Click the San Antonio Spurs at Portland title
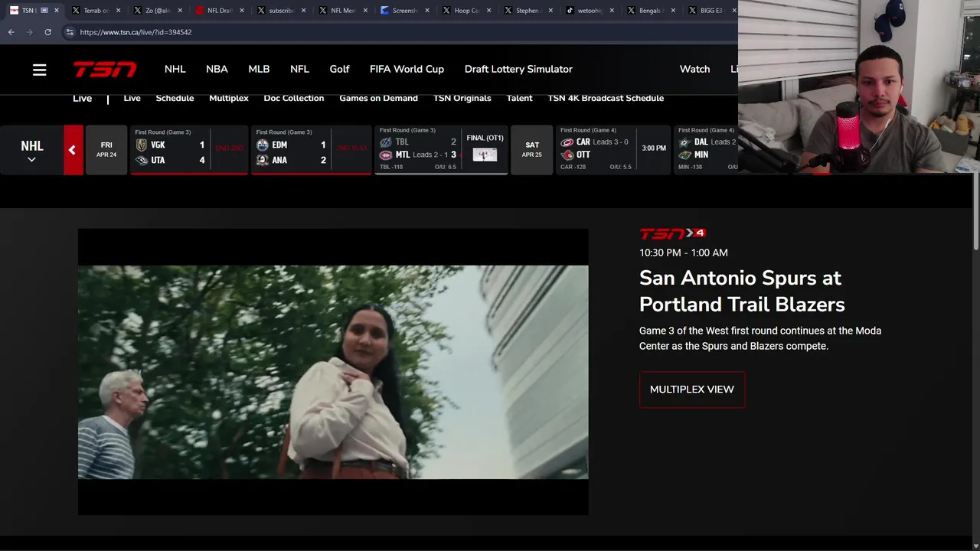The width and height of the screenshot is (980, 551). (x=742, y=291)
